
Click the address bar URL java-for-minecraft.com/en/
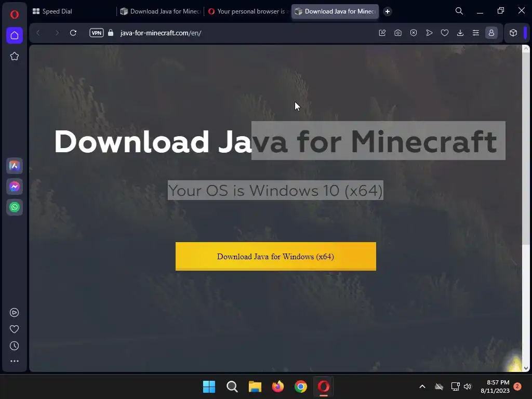(x=161, y=33)
